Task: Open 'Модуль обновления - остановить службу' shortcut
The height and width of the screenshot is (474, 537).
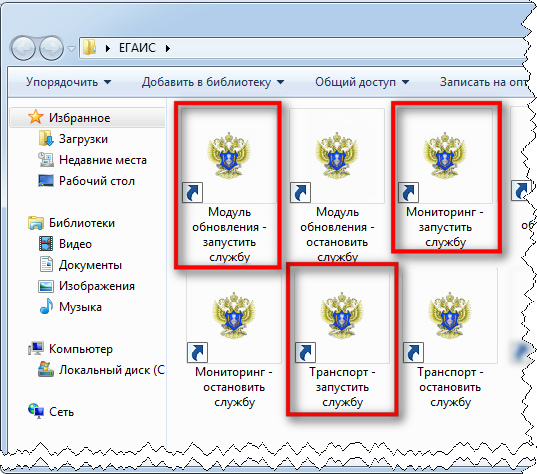Action: (x=337, y=185)
